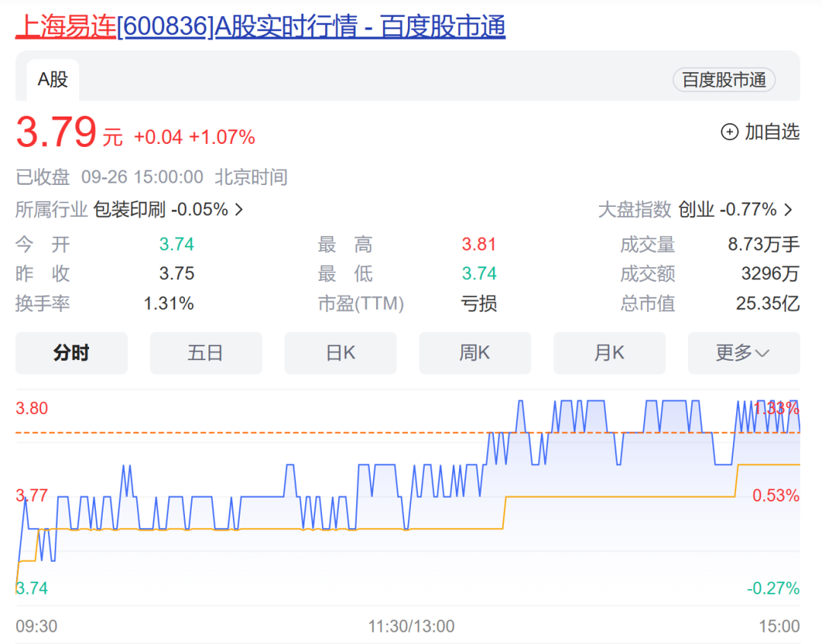Click the 百度股市通 badge button
This screenshot has width=822, height=644.
pyautogui.click(x=724, y=80)
